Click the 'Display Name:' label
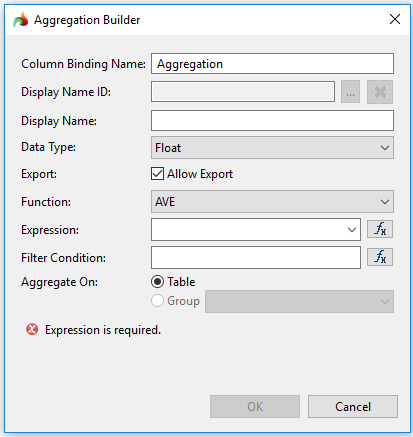The width and height of the screenshot is (413, 437). pos(59,121)
